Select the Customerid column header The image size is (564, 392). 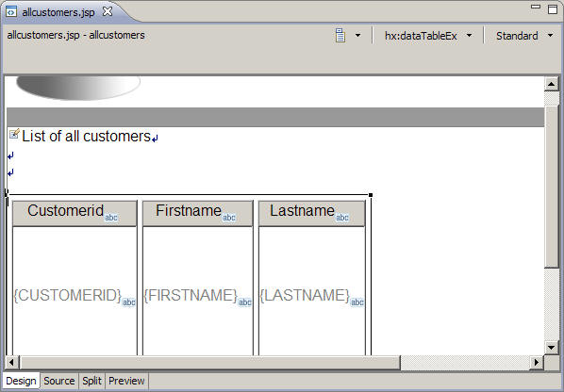[75, 213]
